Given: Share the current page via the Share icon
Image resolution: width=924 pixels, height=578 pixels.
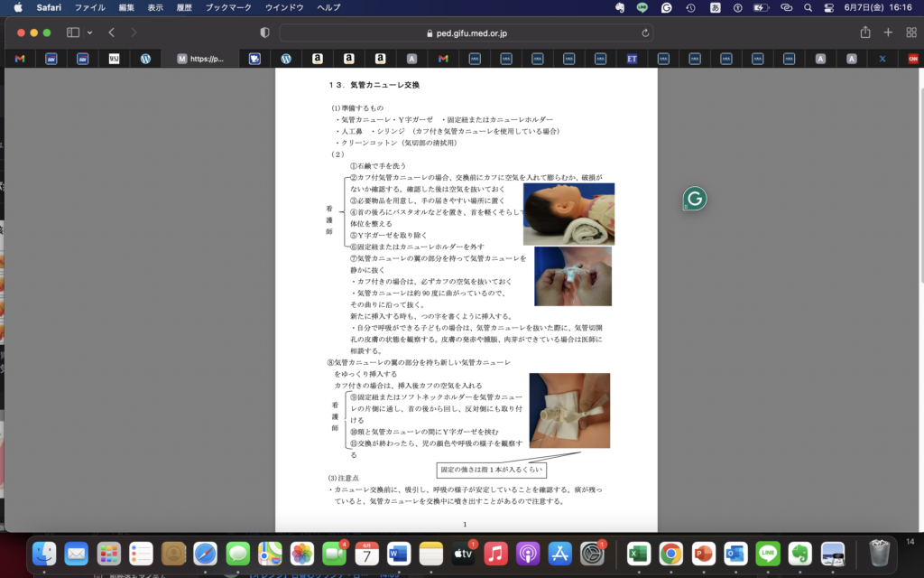Looking at the screenshot, I should [x=864, y=30].
